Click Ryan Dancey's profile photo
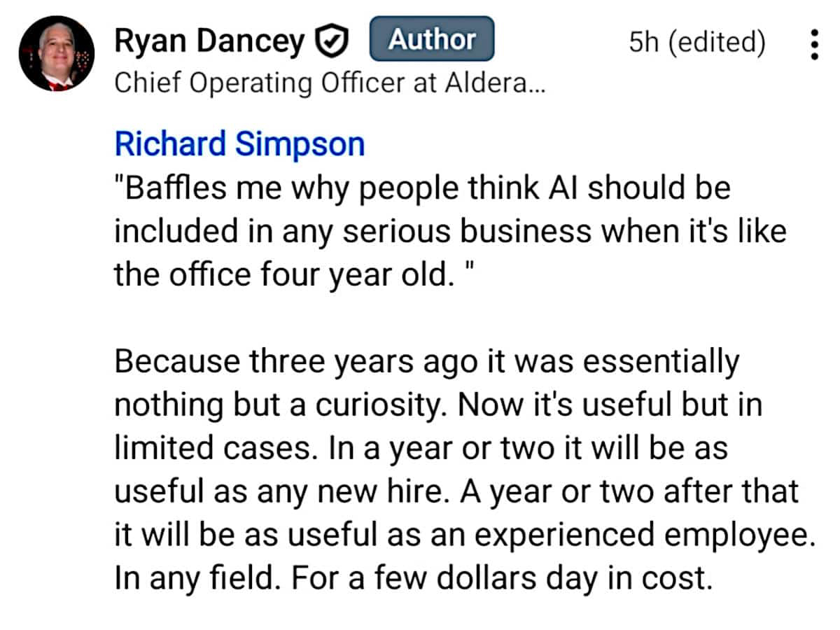840x630 pixels. coord(56,53)
